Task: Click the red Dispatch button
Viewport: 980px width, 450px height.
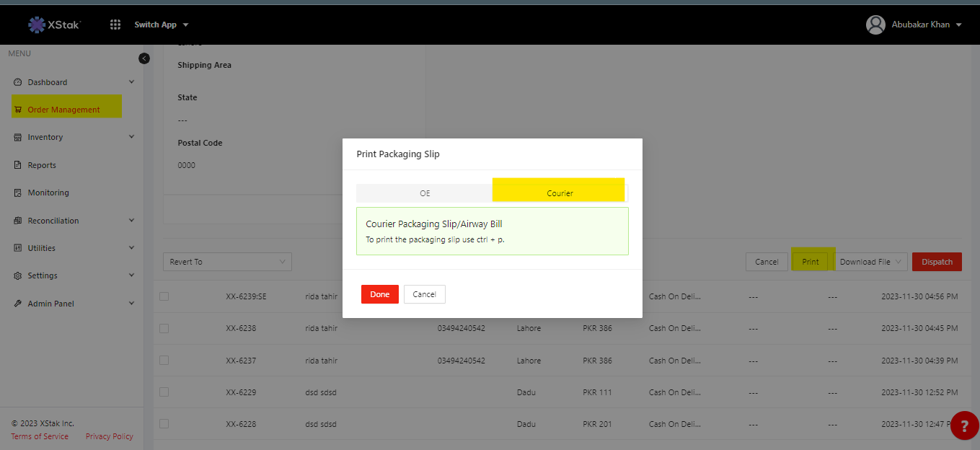Action: [937, 262]
